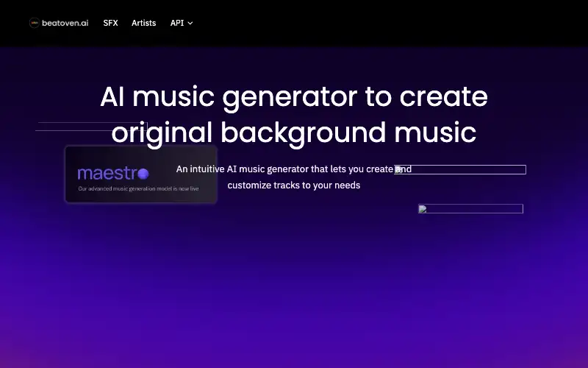588x368 pixels.
Task: Click the beatoven.ai logo icon
Action: 35,23
